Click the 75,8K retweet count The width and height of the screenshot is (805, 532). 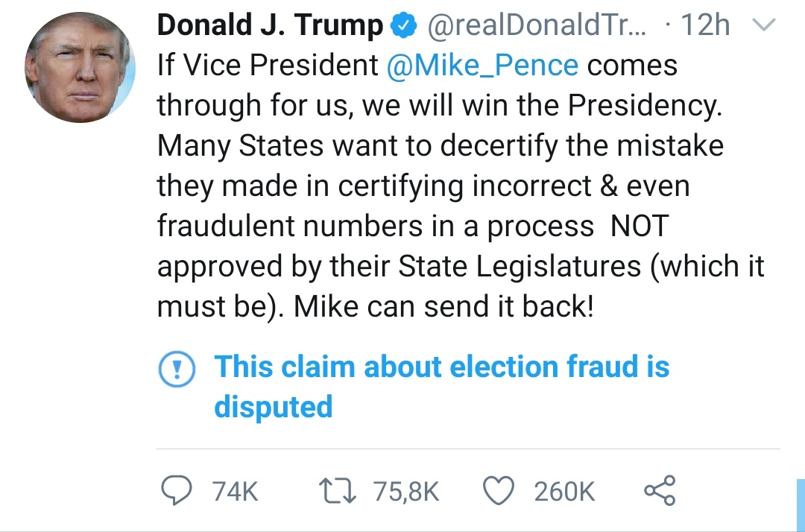click(405, 492)
